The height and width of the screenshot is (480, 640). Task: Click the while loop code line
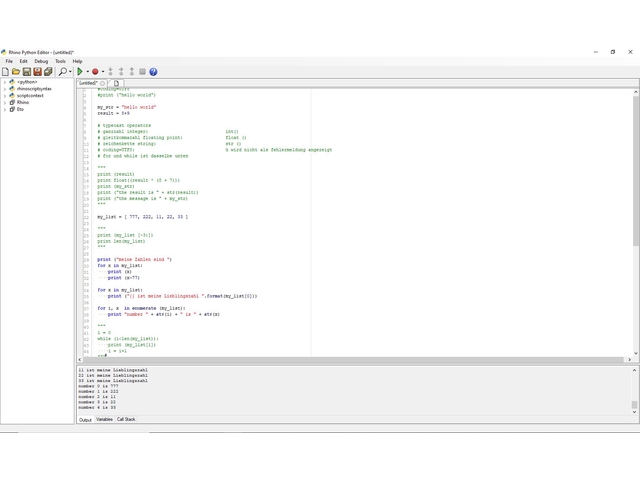[x=128, y=339]
